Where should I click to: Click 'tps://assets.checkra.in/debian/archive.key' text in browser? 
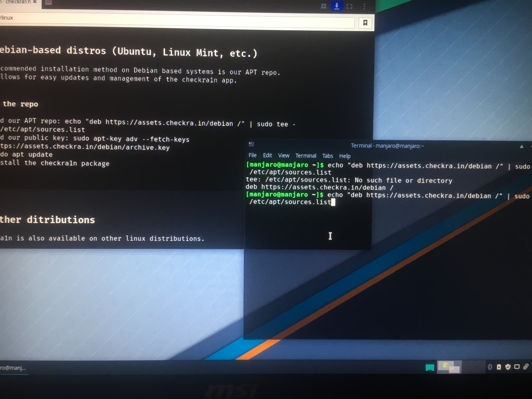(x=85, y=147)
